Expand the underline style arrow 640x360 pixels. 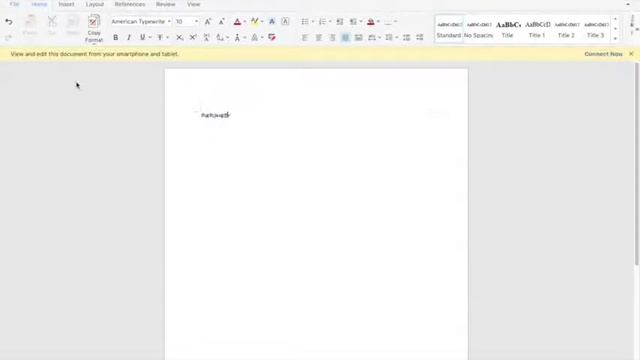150,38
